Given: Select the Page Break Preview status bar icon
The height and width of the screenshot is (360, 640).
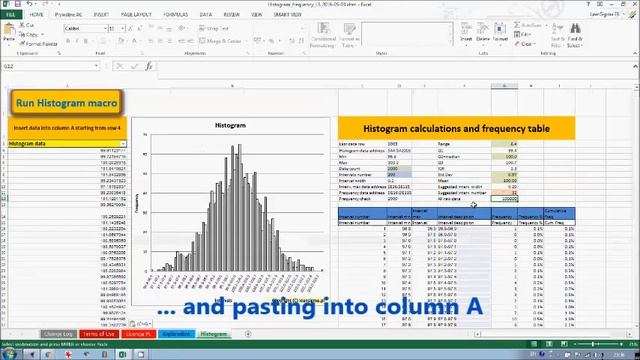Looking at the screenshot, I should tap(564, 344).
